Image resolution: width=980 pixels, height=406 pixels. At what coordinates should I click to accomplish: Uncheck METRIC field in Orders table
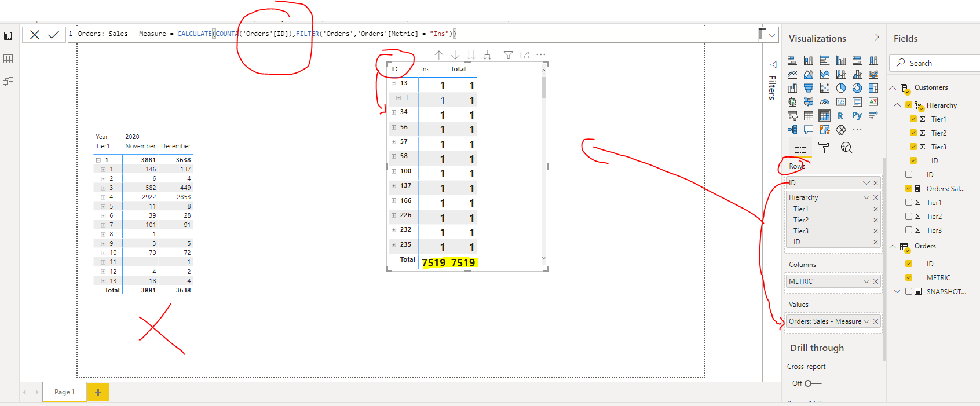(909, 277)
